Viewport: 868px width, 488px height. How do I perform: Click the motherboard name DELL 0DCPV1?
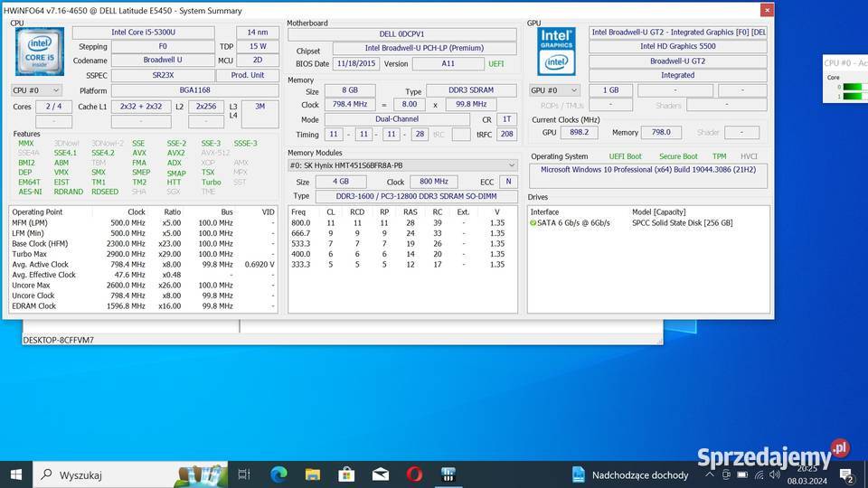tap(401, 33)
